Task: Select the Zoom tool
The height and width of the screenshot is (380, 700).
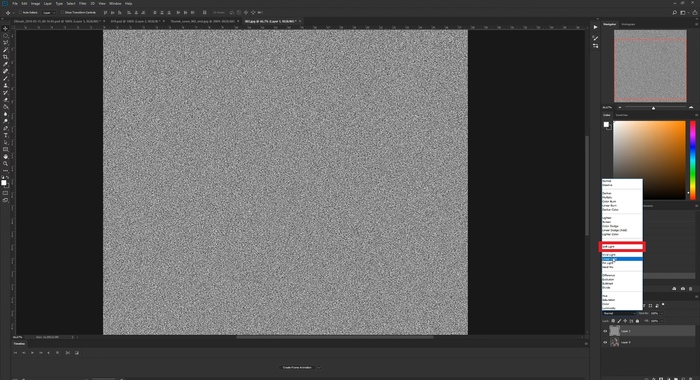Action: coord(5,164)
